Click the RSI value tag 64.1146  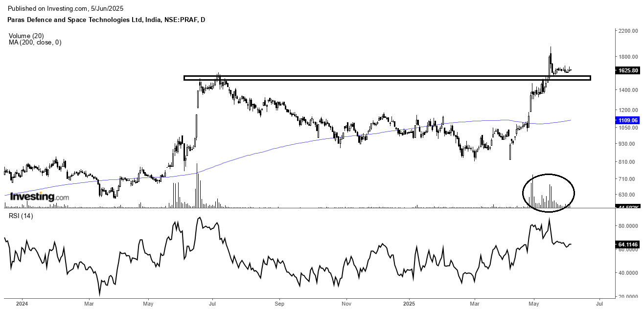pyautogui.click(x=628, y=244)
